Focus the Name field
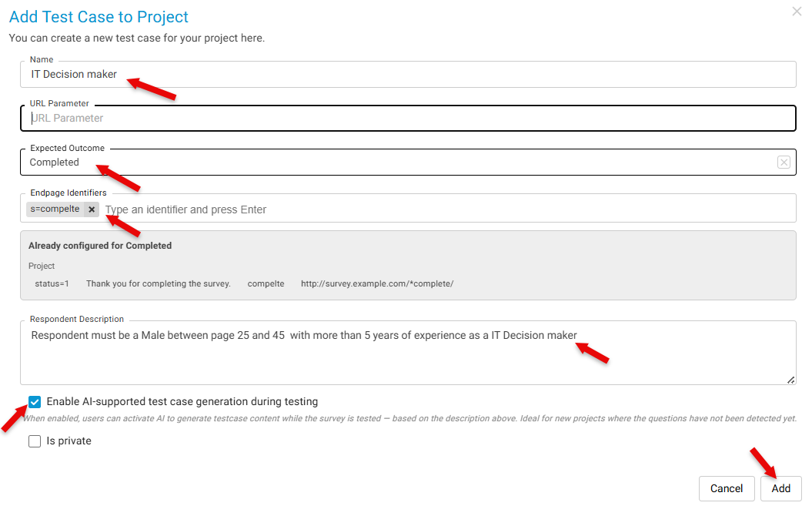 click(x=408, y=74)
